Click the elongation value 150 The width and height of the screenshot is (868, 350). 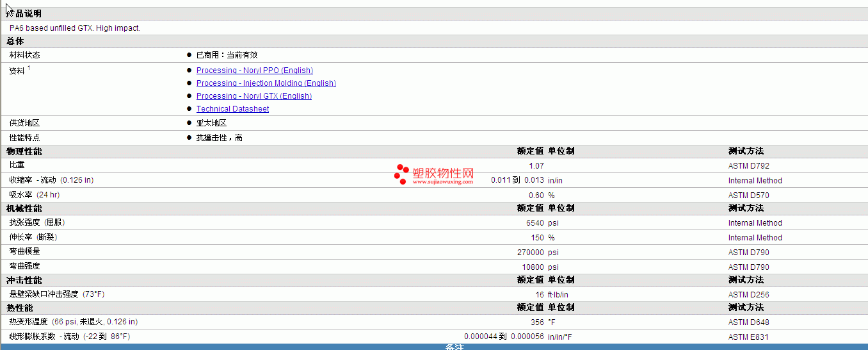click(x=538, y=238)
